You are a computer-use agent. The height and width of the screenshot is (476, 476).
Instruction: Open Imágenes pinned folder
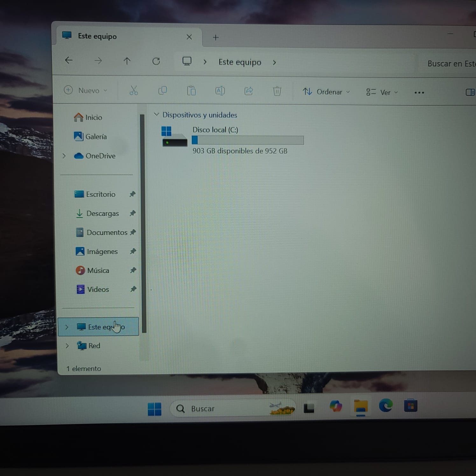pyautogui.click(x=97, y=251)
